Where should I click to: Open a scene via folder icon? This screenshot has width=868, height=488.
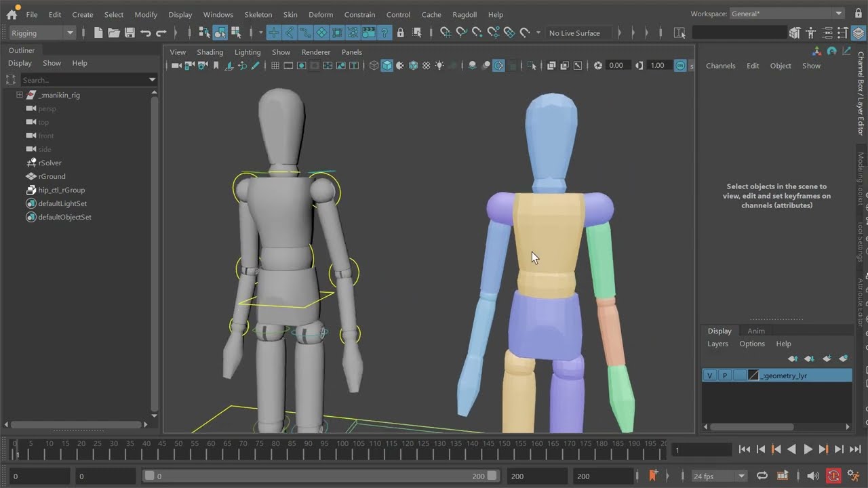click(x=114, y=33)
